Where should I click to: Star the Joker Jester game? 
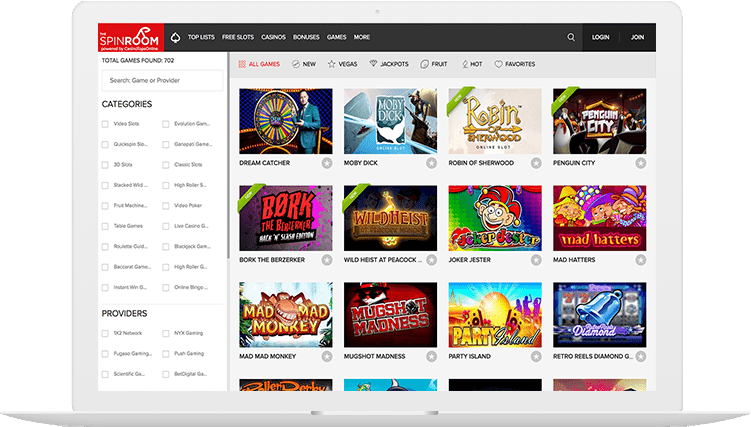(x=536, y=259)
